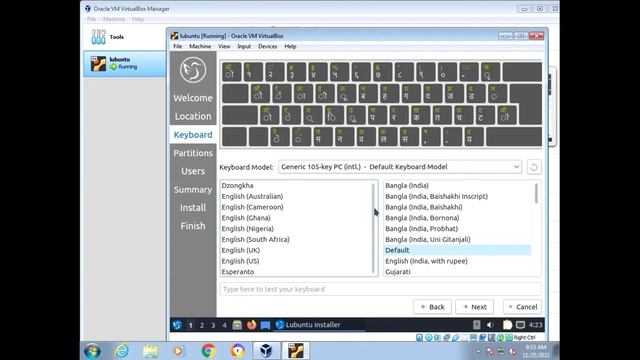
Task: Click the keyboard test input field
Action: tap(380, 289)
